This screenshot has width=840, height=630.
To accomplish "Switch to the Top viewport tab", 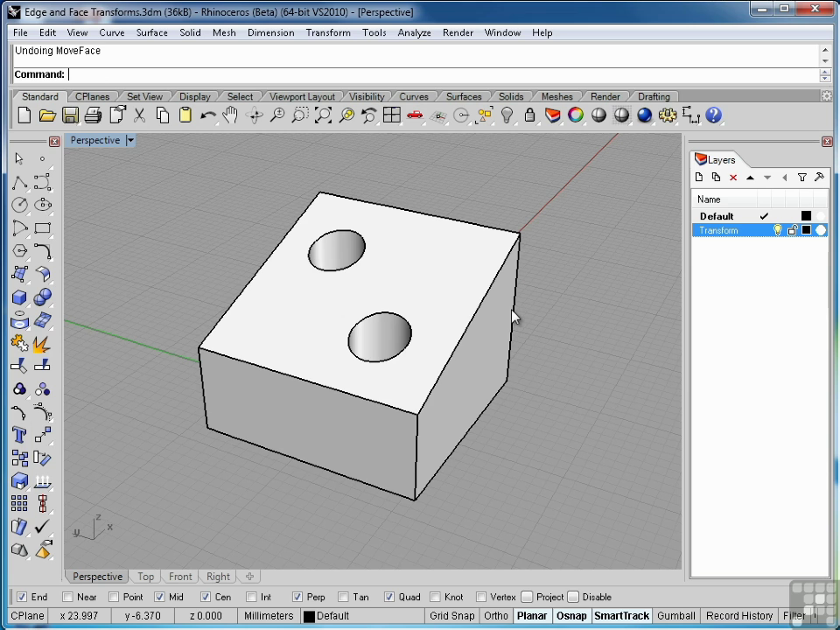I will coord(145,577).
